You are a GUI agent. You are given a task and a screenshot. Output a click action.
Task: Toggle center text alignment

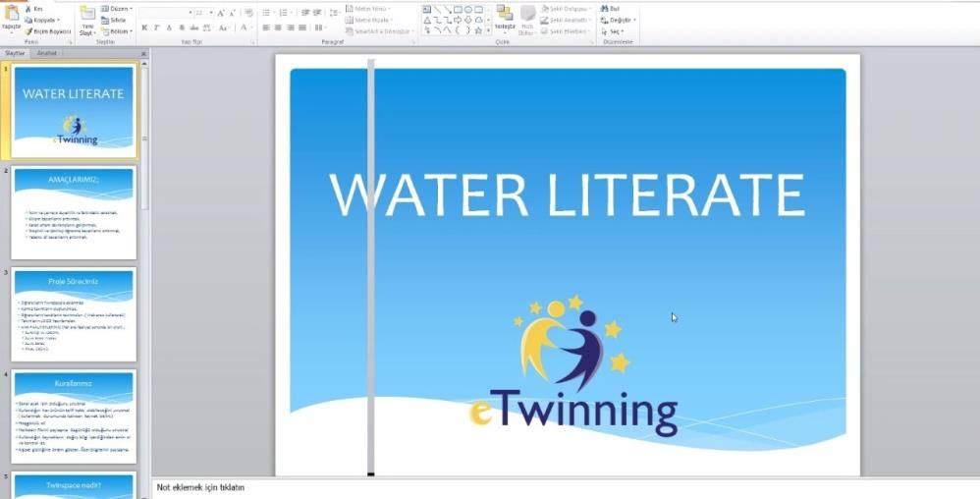[x=278, y=28]
